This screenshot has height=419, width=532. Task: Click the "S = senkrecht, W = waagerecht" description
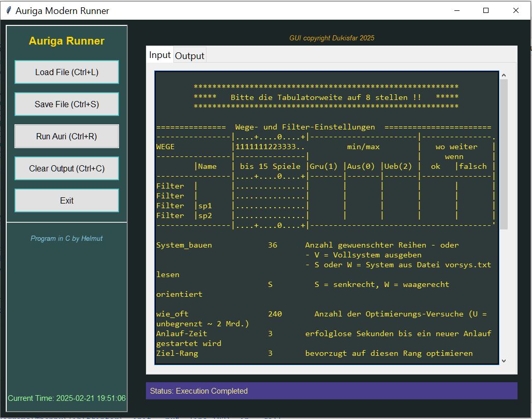click(382, 284)
